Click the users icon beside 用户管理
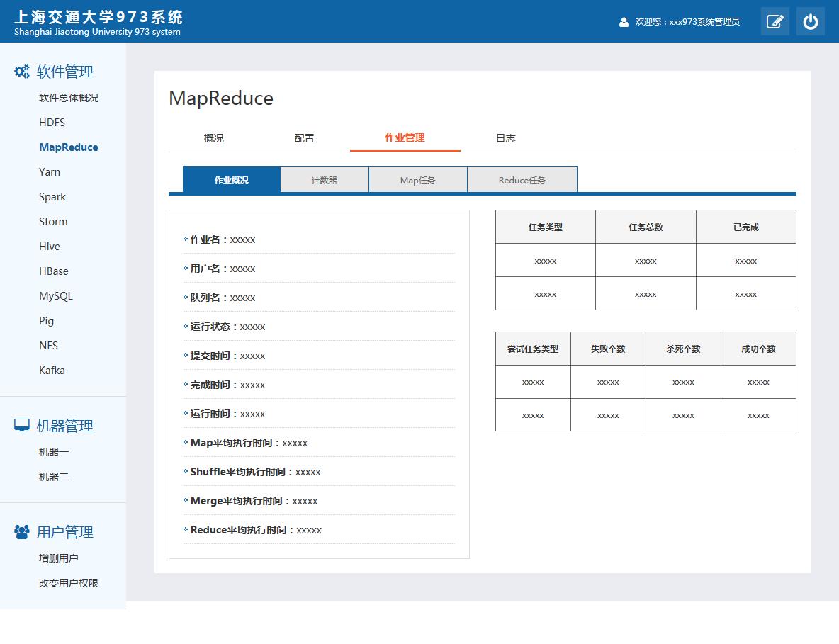839x644 pixels. tap(22, 531)
